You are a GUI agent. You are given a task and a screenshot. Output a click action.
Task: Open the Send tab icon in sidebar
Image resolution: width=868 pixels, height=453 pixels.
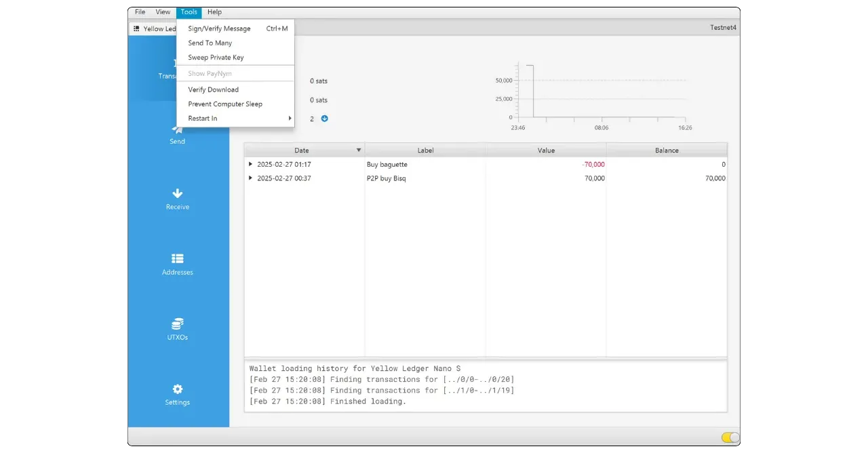coord(177,130)
